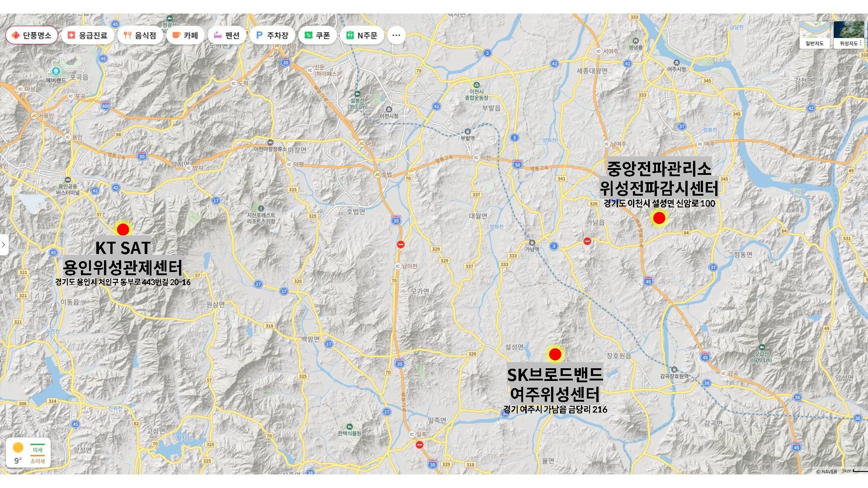Click the 남이천 IC road closure sign
The image size is (868, 488).
401,244
